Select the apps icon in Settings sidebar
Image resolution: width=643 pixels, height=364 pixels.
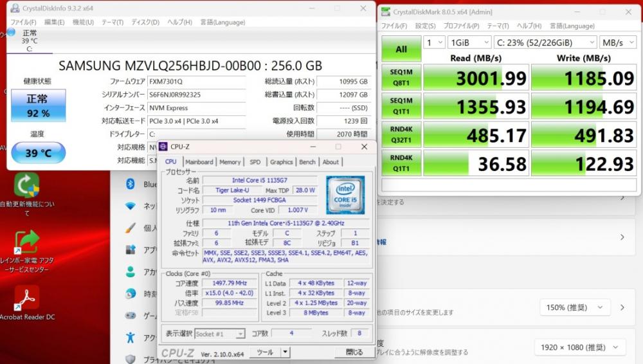[x=131, y=250]
